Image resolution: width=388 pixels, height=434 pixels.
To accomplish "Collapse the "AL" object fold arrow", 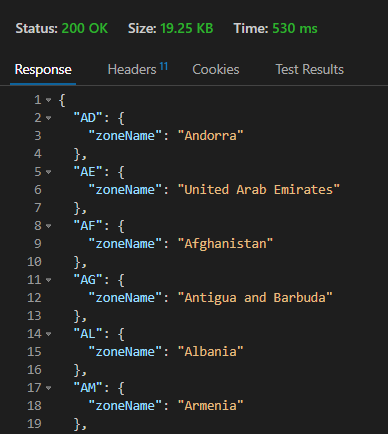I will tap(49, 334).
